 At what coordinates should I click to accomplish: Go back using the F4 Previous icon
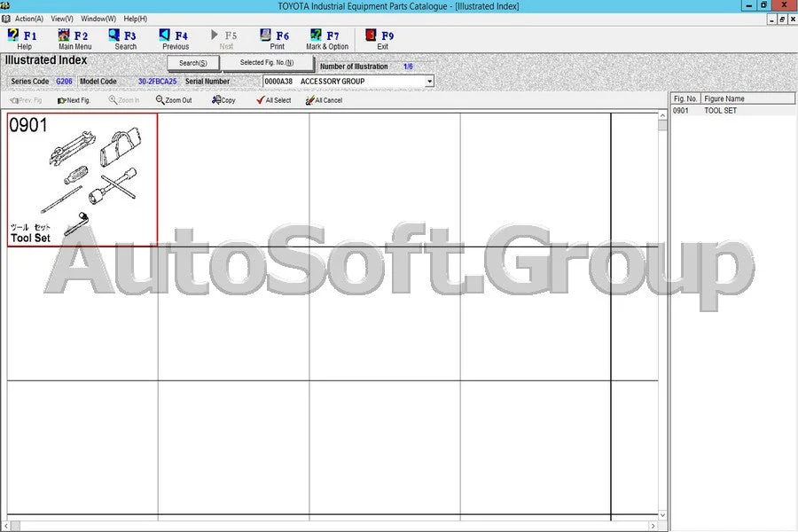[175, 37]
